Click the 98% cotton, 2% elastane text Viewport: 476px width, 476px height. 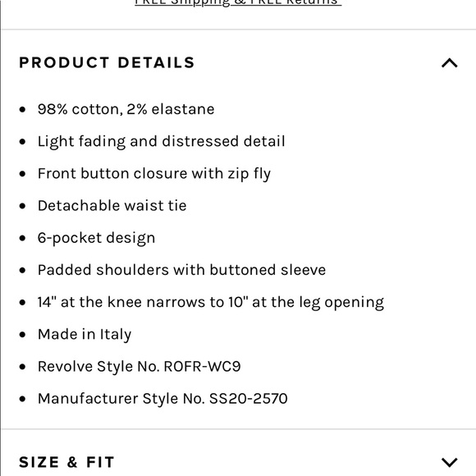[126, 109]
